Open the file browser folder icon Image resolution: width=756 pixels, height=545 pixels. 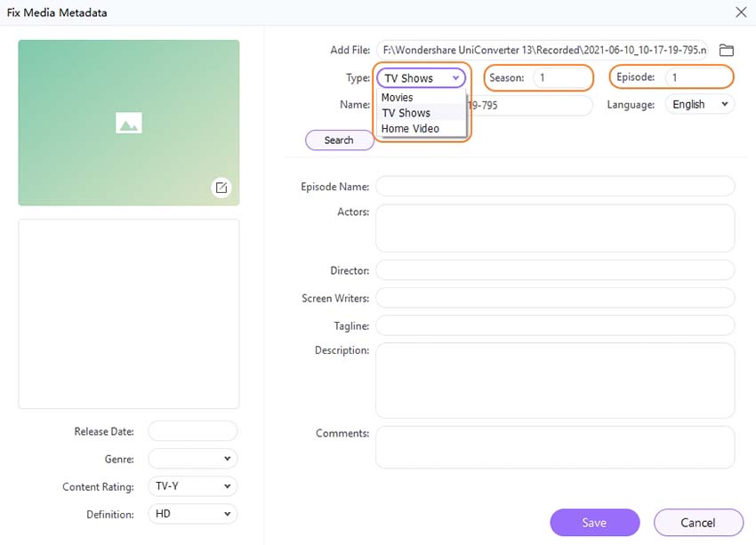pyautogui.click(x=726, y=50)
